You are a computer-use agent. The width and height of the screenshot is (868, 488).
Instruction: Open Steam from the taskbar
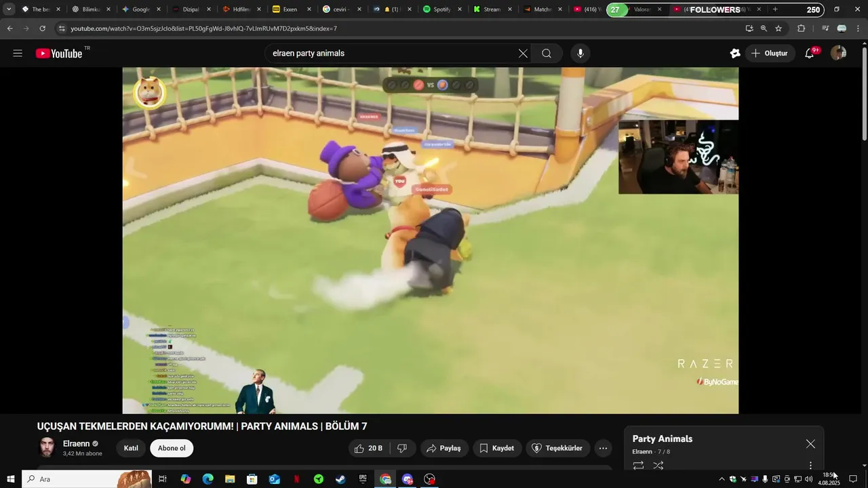click(x=340, y=479)
